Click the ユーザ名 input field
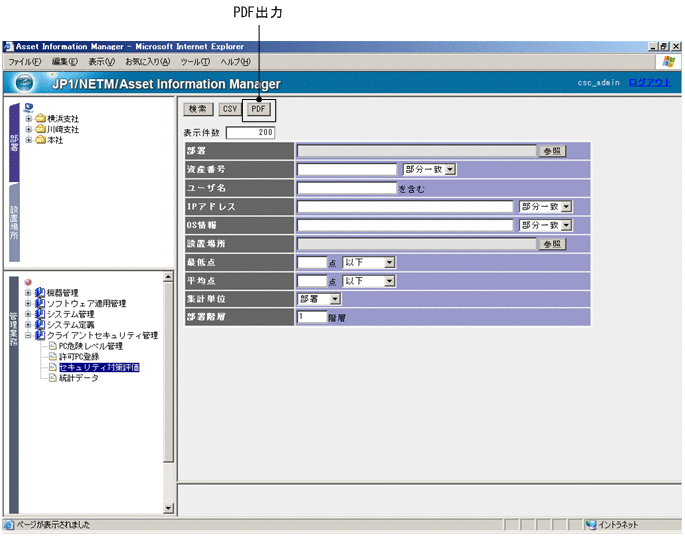Screen dimensions: 685x537 [x=346, y=187]
